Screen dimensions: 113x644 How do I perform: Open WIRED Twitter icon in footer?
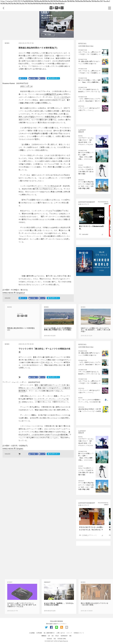(46, 627)
